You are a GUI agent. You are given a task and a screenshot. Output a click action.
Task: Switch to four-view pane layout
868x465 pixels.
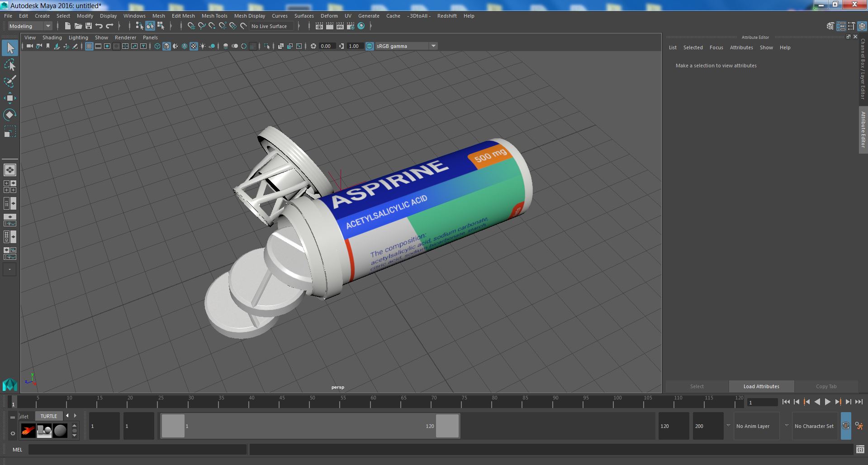10,187
